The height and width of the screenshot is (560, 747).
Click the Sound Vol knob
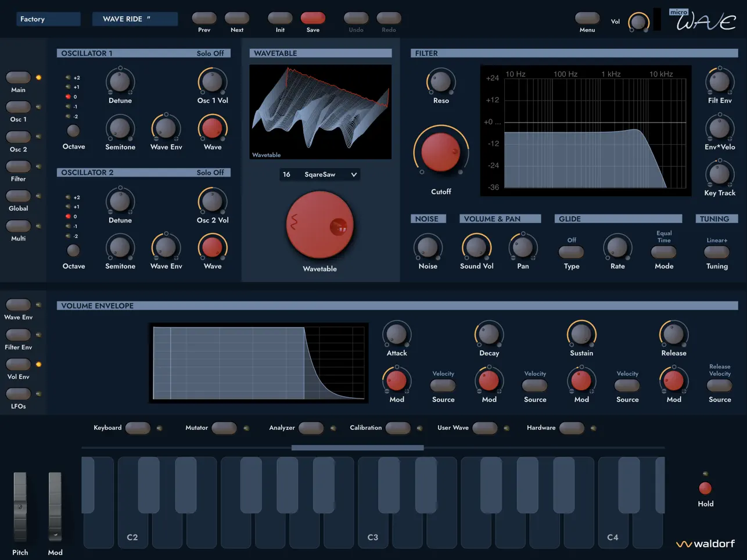point(476,247)
